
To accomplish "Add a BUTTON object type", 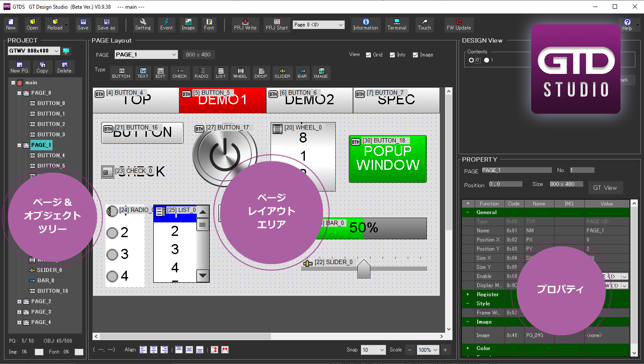I will (121, 73).
